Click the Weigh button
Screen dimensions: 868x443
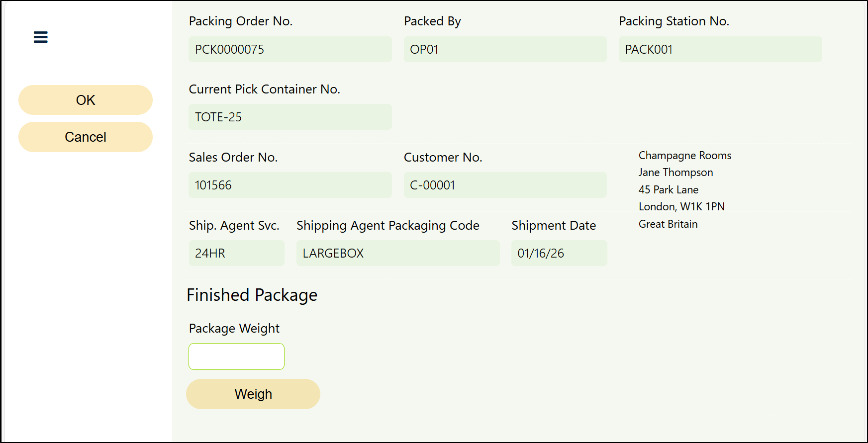[x=253, y=394]
